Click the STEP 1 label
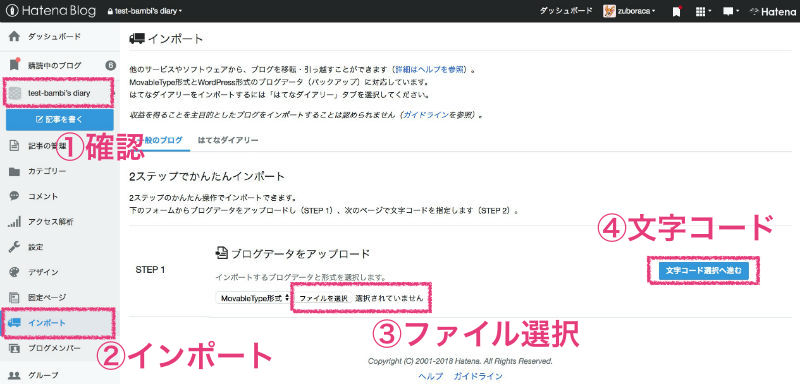The width and height of the screenshot is (800, 384). 150,269
